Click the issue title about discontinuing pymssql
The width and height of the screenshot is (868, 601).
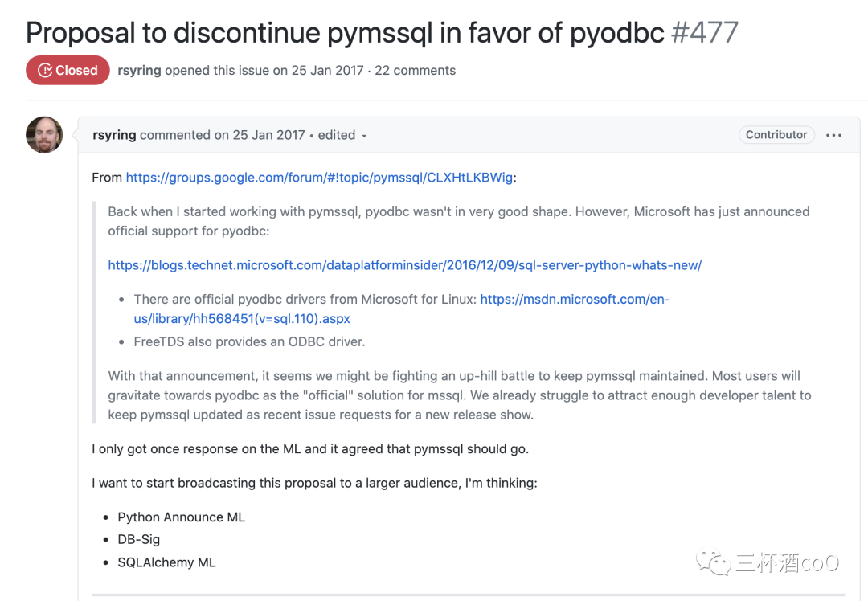pos(346,33)
